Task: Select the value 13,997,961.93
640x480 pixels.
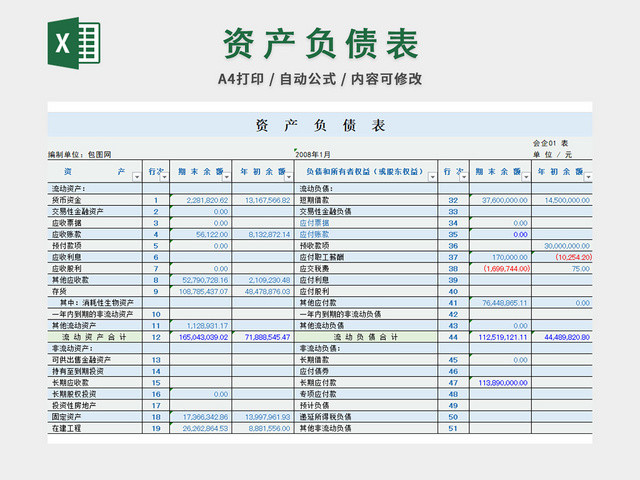Action: click(268, 417)
